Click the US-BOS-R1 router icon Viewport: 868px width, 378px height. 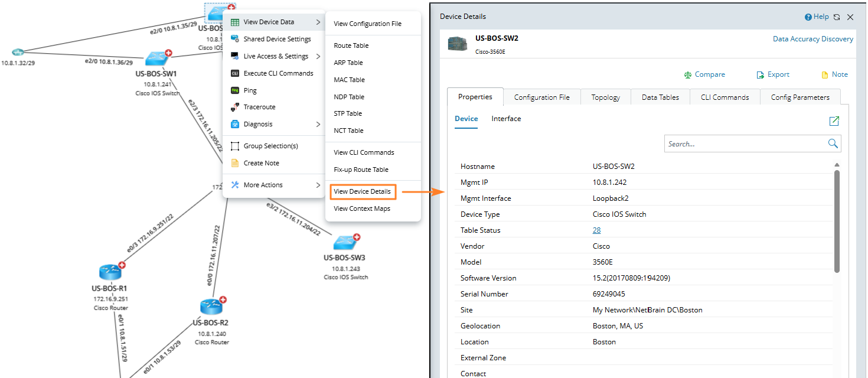point(110,272)
